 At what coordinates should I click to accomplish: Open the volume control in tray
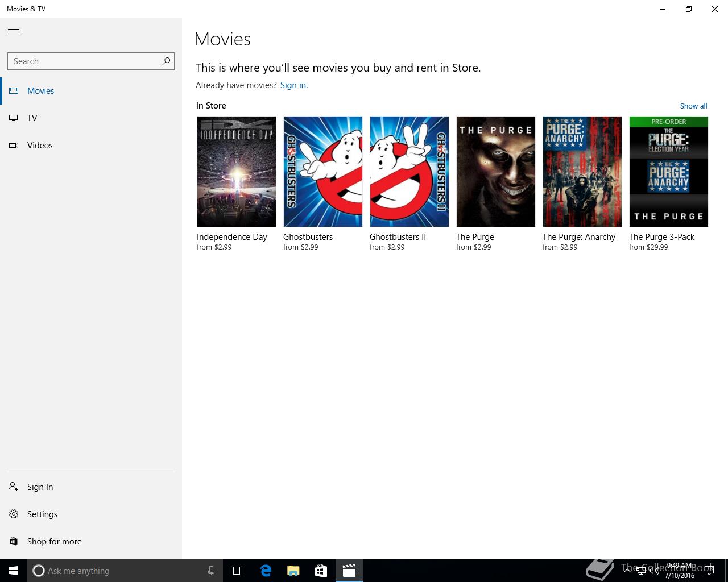pyautogui.click(x=654, y=571)
